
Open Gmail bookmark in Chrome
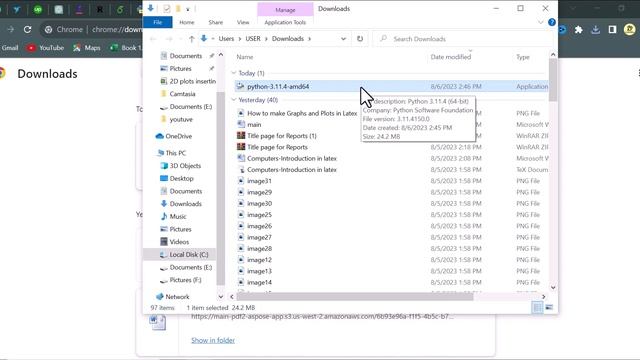click(9, 48)
